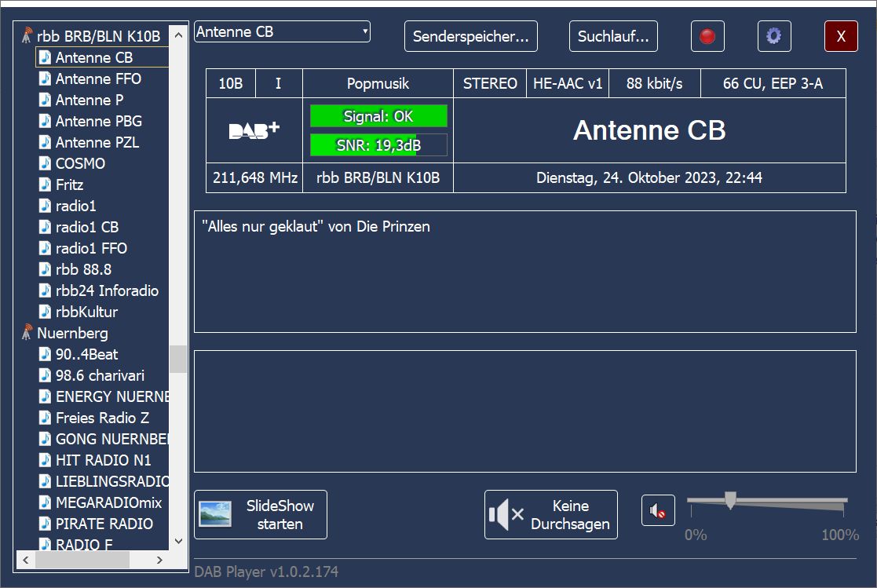Click the music note icon beside PIRATE RADIO
The height and width of the screenshot is (588, 877).
(45, 524)
